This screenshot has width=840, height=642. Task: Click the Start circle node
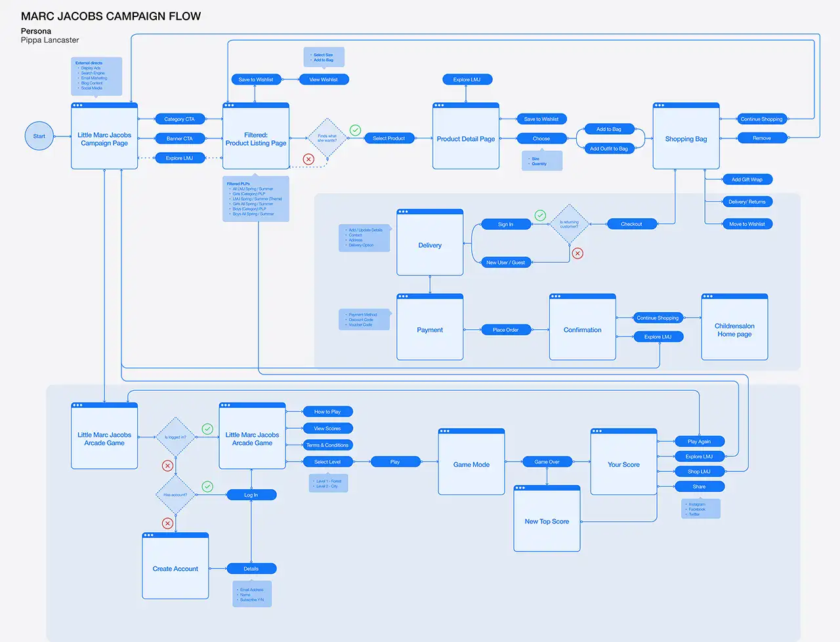pos(39,136)
